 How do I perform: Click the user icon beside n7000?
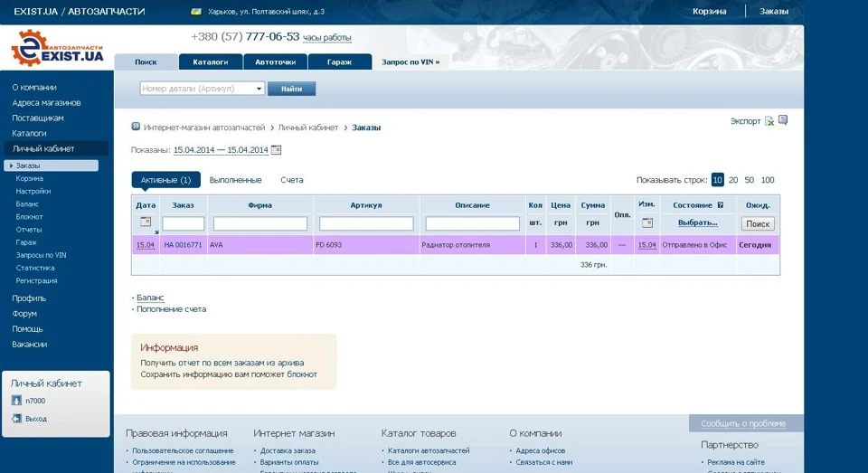16,401
